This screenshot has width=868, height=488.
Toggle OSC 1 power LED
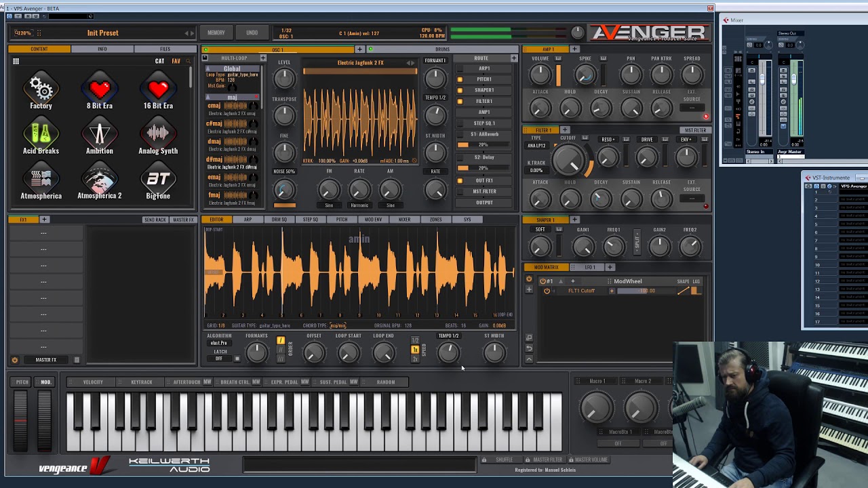coord(205,49)
